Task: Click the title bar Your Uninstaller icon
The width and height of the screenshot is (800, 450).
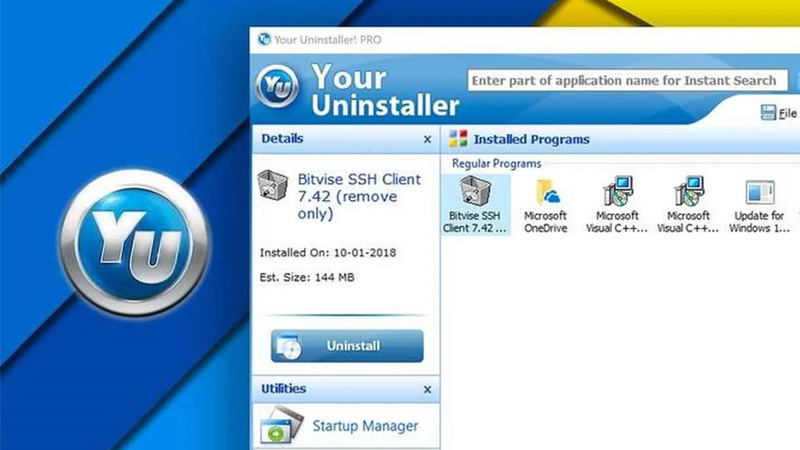Action: (x=264, y=39)
